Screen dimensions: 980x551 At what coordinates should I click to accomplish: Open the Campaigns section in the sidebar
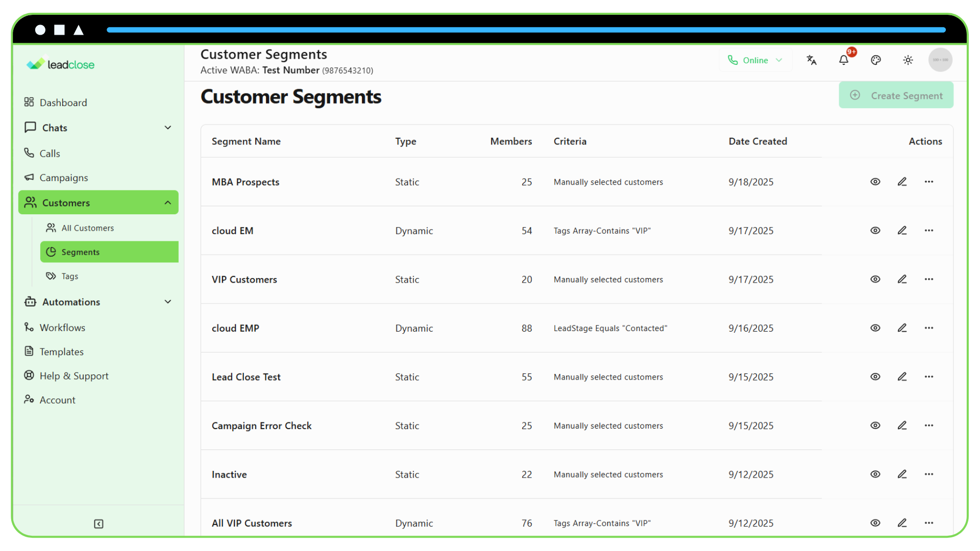pos(64,178)
